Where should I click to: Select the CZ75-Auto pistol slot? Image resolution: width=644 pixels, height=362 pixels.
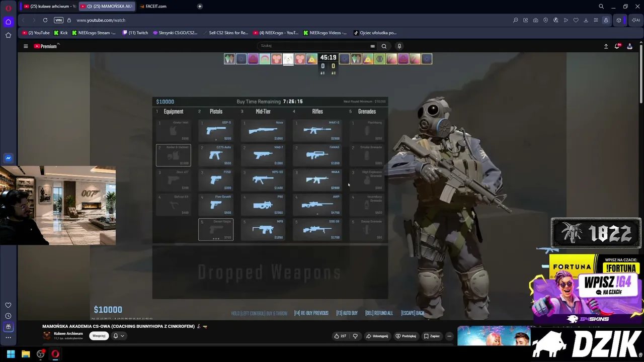[216, 155]
